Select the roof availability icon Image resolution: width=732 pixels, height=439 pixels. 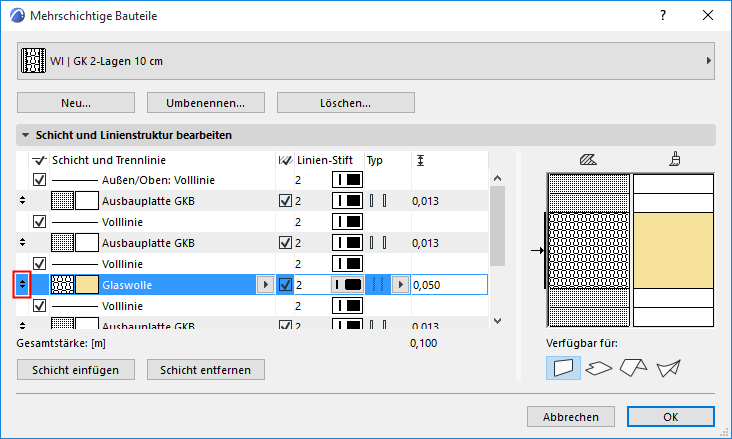coord(633,368)
